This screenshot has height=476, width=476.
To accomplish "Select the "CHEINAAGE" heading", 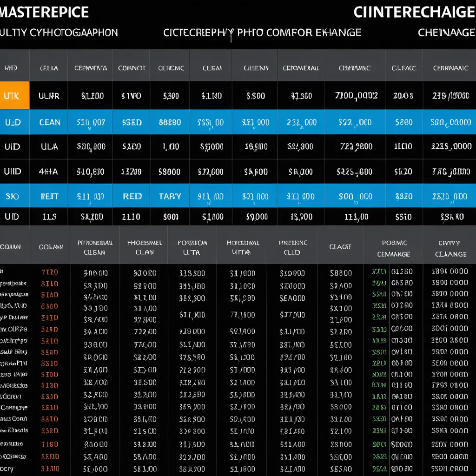I will pyautogui.click(x=447, y=33).
